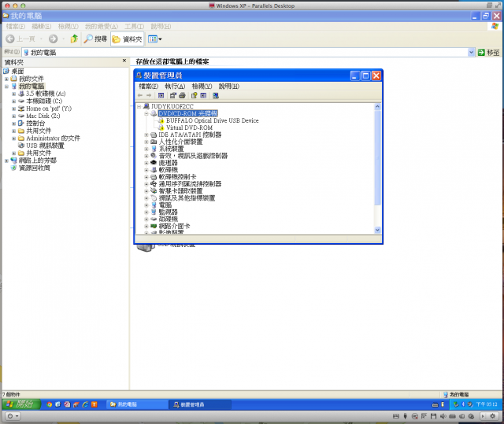The height and width of the screenshot is (424, 504).
Task: Select USB 視訊裝置 in folder tree
Action: point(45,146)
